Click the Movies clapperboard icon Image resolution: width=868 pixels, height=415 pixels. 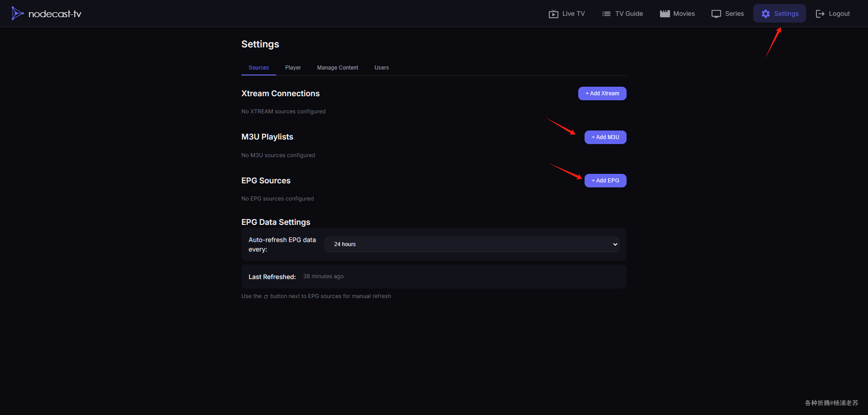pyautogui.click(x=665, y=14)
